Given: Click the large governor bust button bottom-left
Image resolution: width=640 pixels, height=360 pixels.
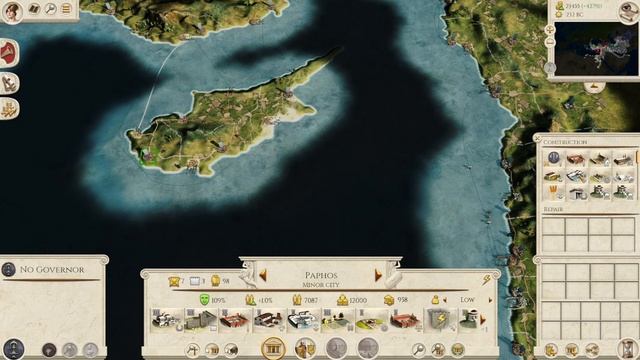Looking at the screenshot, I should click(x=14, y=349).
